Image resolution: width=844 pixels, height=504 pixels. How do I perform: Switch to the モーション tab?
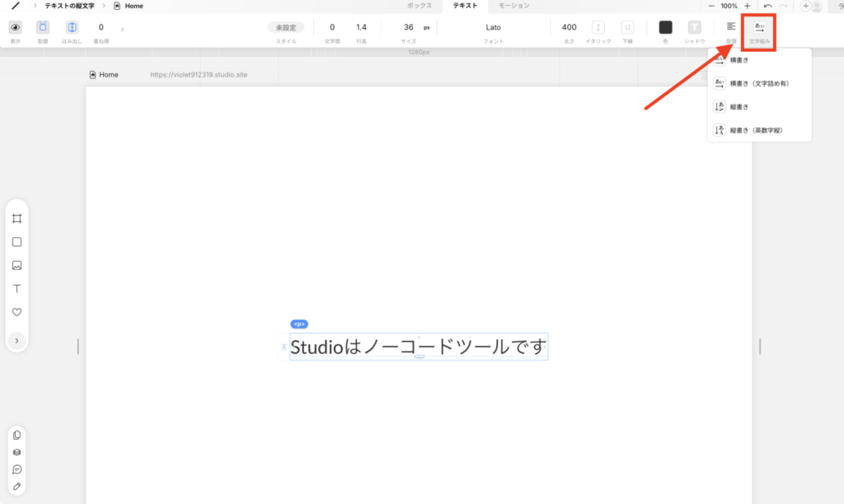point(514,6)
